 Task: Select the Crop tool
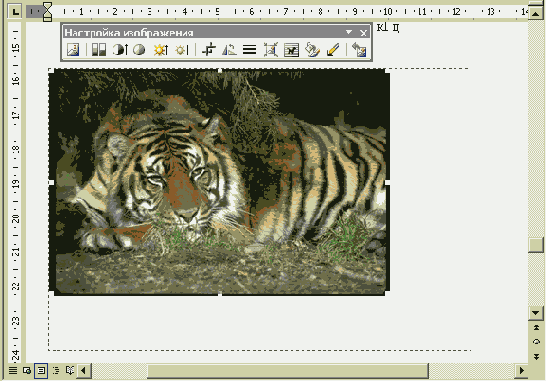tap(209, 50)
